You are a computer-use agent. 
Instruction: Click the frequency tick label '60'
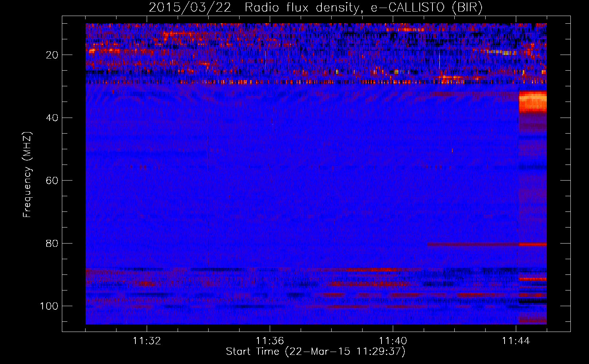[x=52, y=181]
